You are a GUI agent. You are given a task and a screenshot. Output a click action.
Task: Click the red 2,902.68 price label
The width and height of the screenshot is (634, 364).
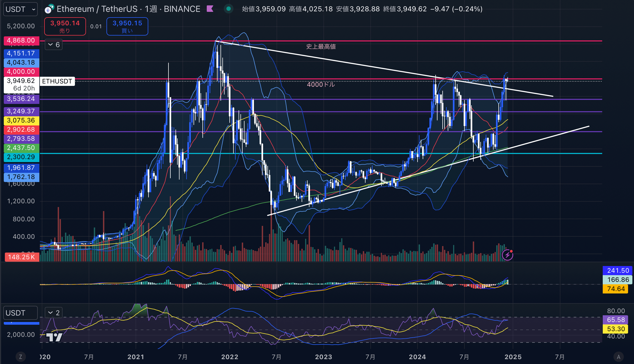tap(22, 130)
